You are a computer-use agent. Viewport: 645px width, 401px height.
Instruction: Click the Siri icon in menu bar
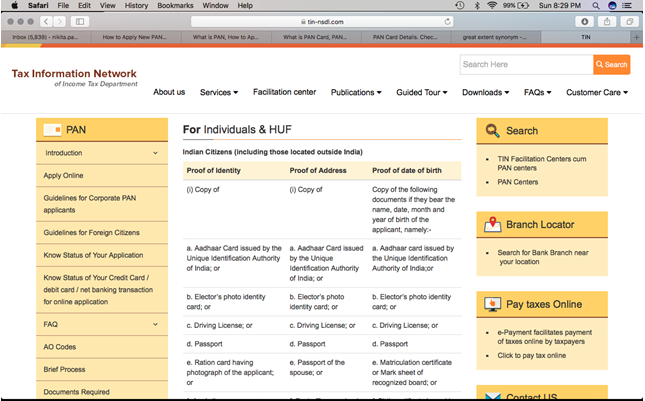pyautogui.click(x=612, y=5)
